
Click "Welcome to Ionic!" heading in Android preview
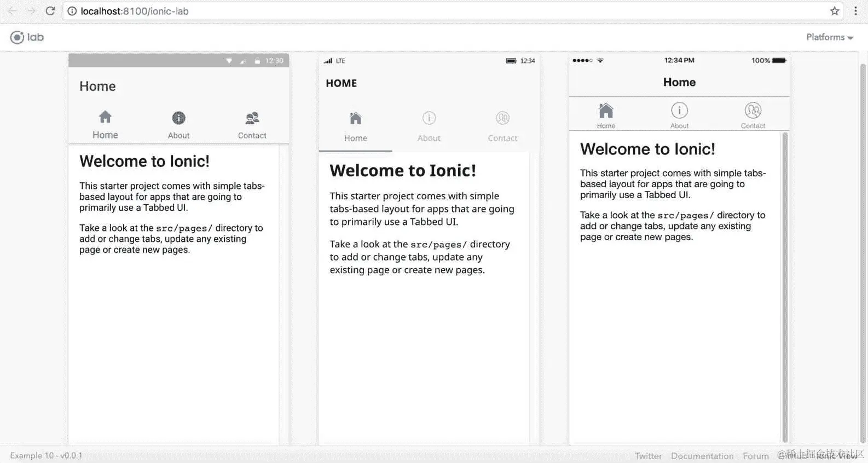click(x=144, y=161)
